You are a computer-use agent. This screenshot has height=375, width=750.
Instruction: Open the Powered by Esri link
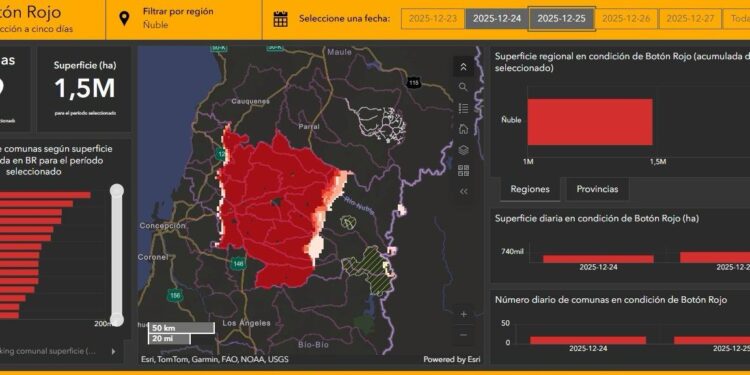tap(451, 359)
